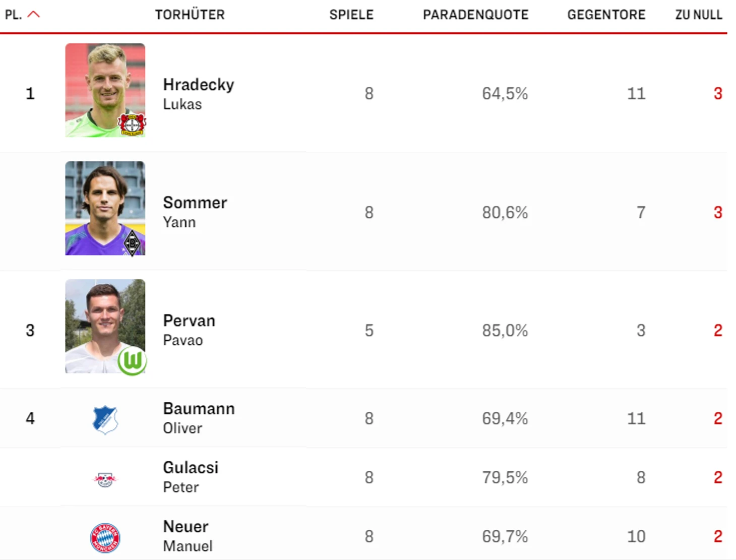Open Lukas Hradecky's player photo
Image resolution: width=736 pixels, height=560 pixels.
(105, 90)
